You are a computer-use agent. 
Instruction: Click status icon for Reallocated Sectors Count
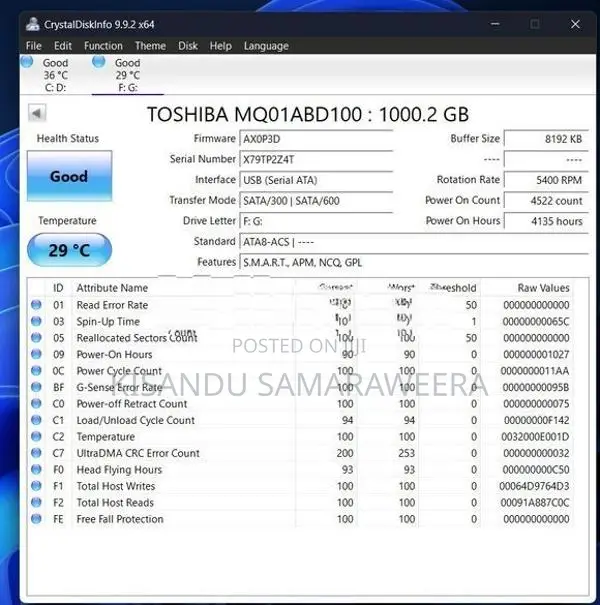pyautogui.click(x=36, y=338)
